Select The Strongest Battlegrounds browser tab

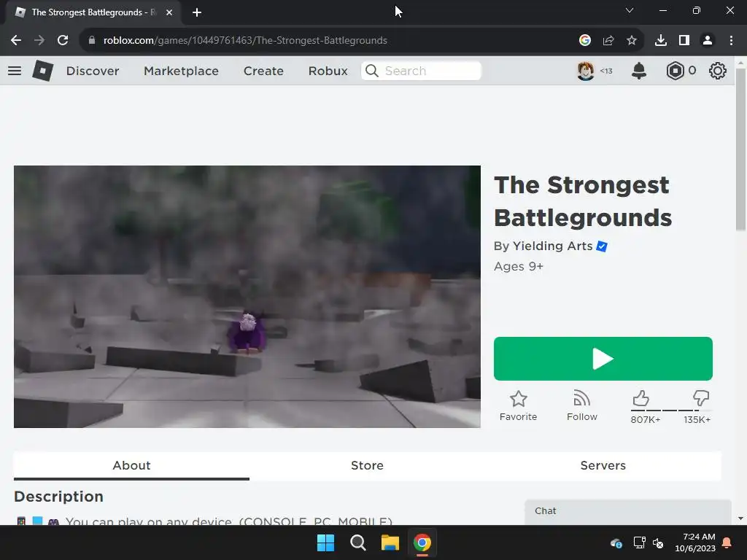pyautogui.click(x=93, y=12)
